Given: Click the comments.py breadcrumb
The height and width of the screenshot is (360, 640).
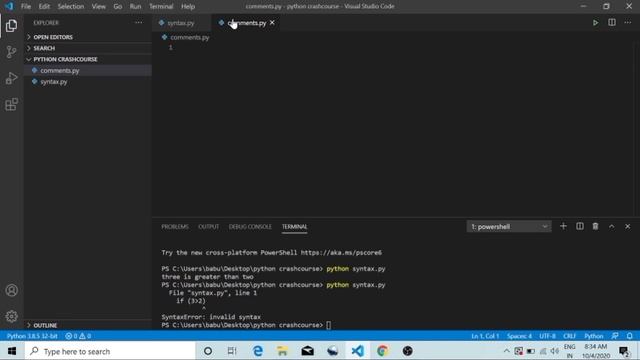Looking at the screenshot, I should tap(189, 38).
